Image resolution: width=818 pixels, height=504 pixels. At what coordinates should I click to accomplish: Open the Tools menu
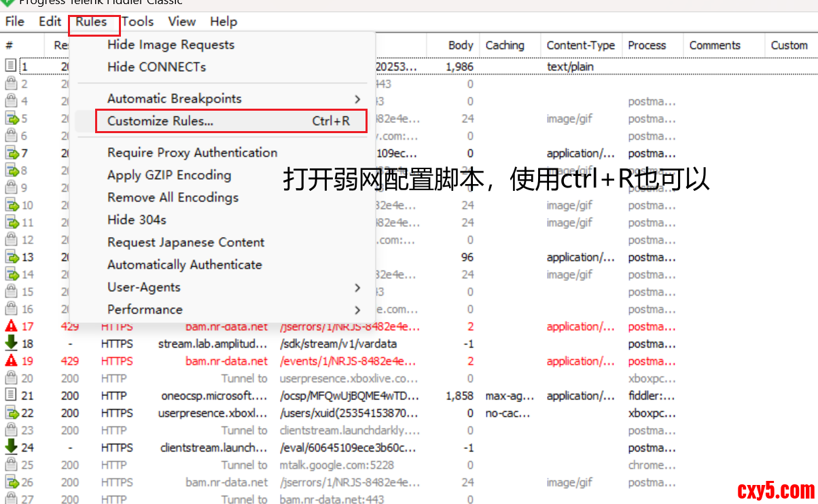pyautogui.click(x=138, y=22)
